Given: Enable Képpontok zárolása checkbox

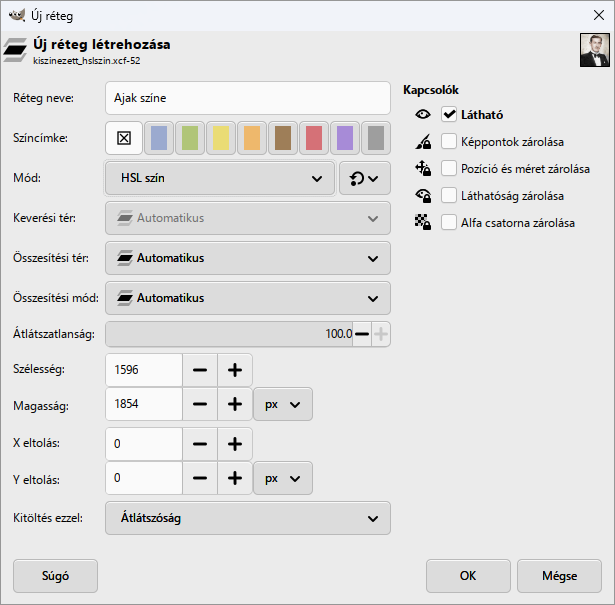Looking at the screenshot, I should pyautogui.click(x=449, y=142).
